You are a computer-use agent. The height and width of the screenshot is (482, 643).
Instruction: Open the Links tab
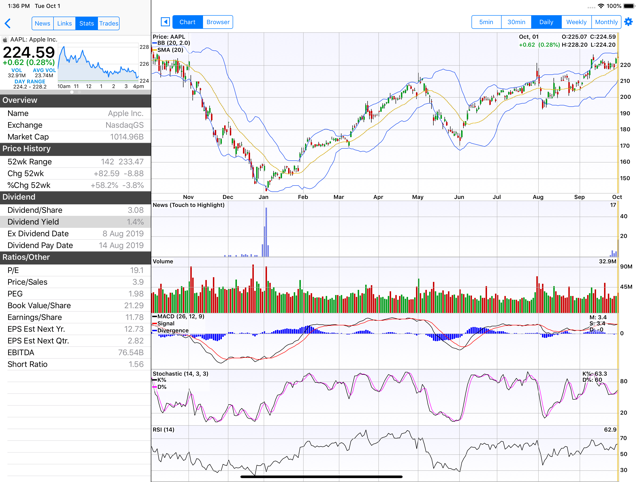(x=64, y=23)
